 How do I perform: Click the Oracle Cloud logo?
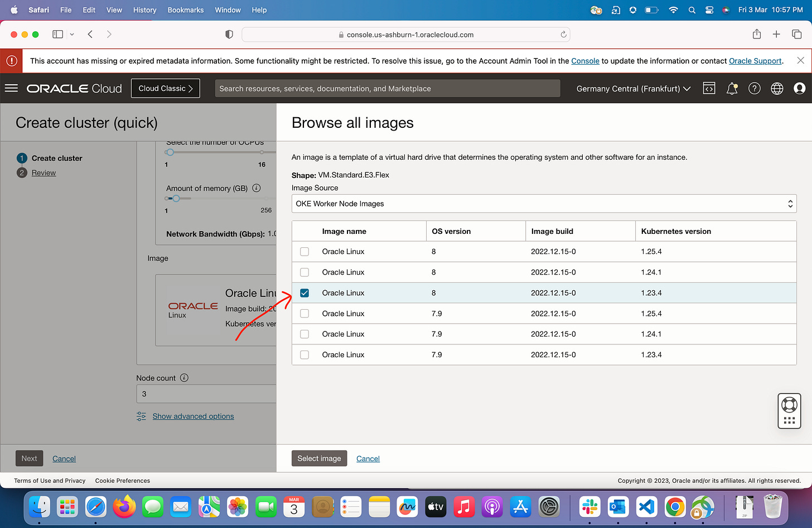74,88
